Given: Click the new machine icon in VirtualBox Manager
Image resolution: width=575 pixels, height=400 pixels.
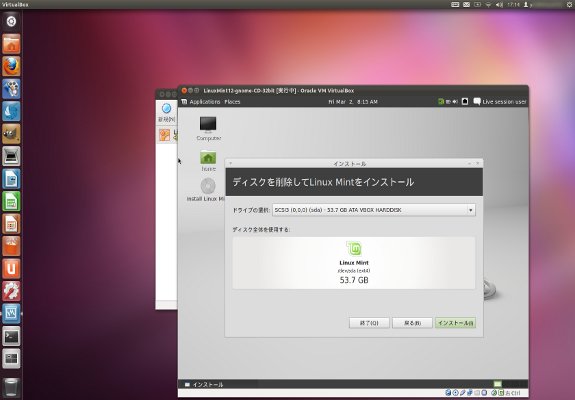Looking at the screenshot, I should tap(166, 113).
